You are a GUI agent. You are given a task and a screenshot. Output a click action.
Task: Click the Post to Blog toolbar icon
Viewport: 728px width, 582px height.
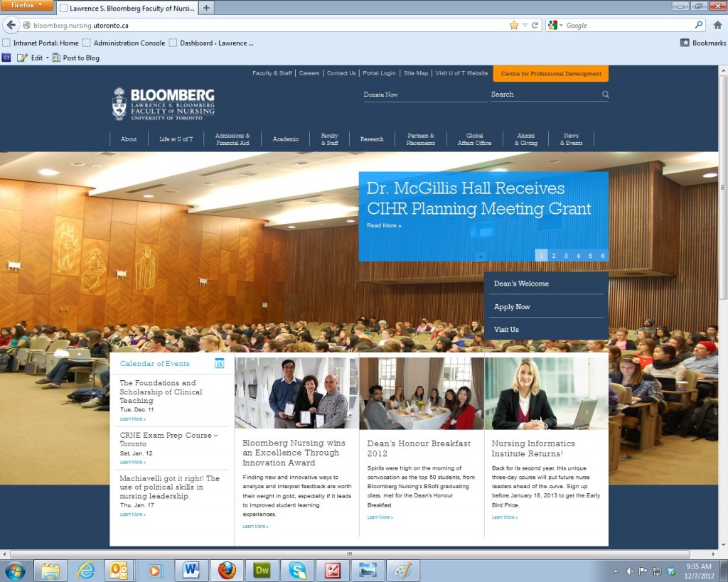(x=56, y=58)
